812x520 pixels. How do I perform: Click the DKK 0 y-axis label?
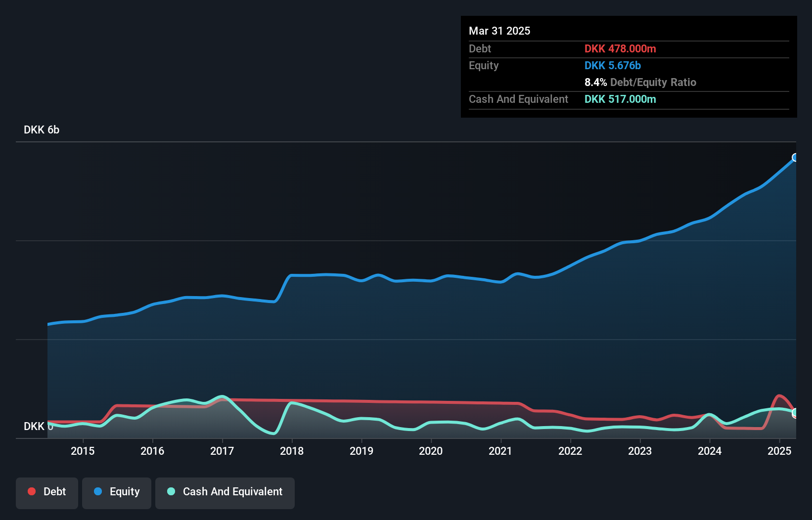pos(39,426)
